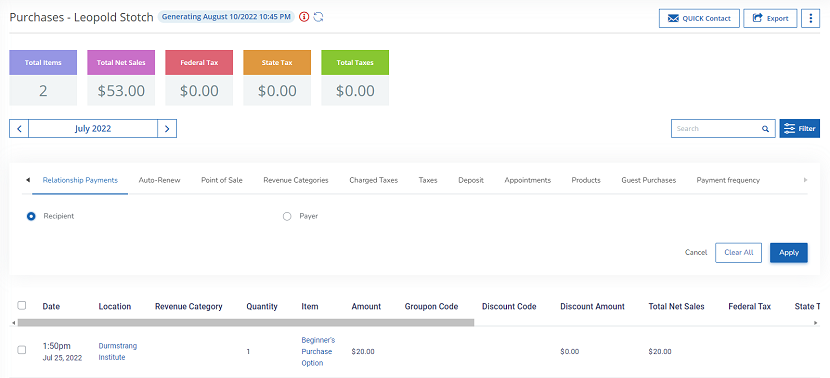Viewport: 830px width, 378px height.
Task: Click the QUICK Contact button
Action: (x=699, y=18)
